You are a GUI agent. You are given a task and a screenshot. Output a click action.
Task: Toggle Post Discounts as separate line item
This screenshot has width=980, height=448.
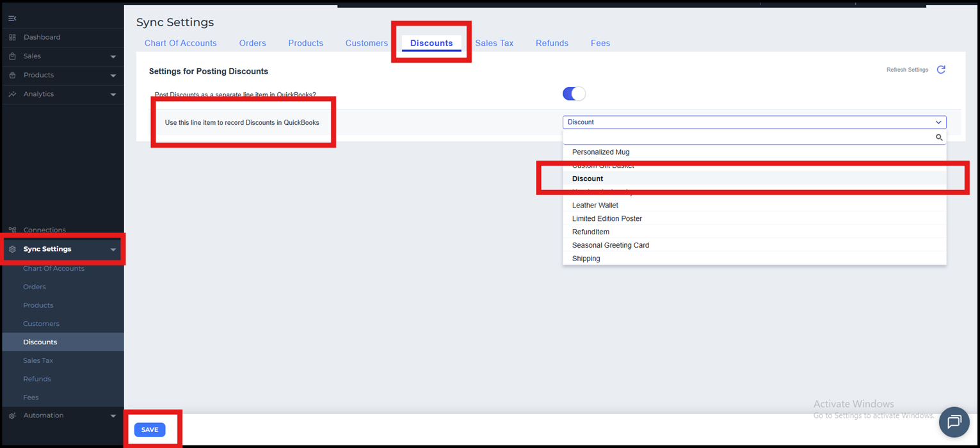(574, 94)
